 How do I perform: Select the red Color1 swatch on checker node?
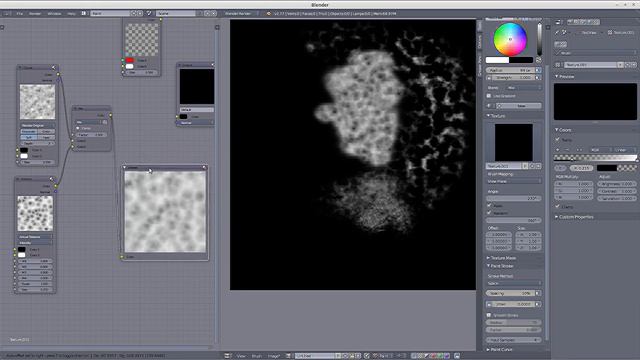130,60
